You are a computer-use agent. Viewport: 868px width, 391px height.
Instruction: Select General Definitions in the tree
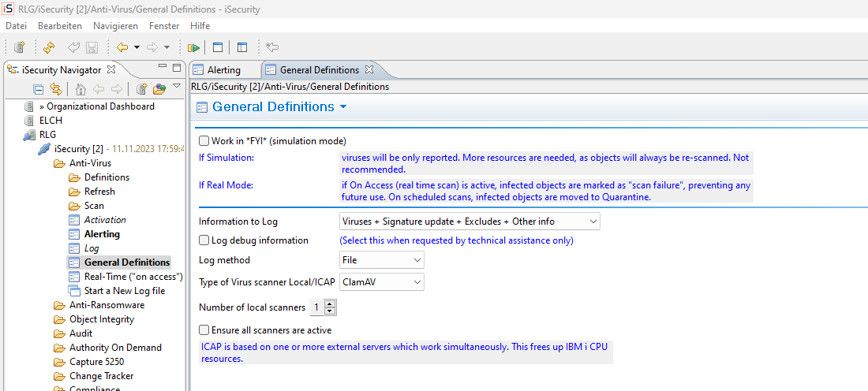pyautogui.click(x=127, y=263)
